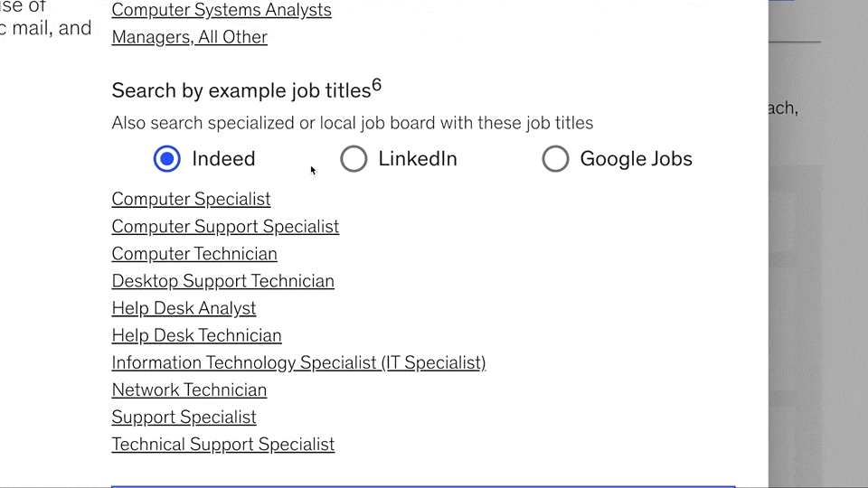Open Technical Support Specialist job search

[222, 444]
